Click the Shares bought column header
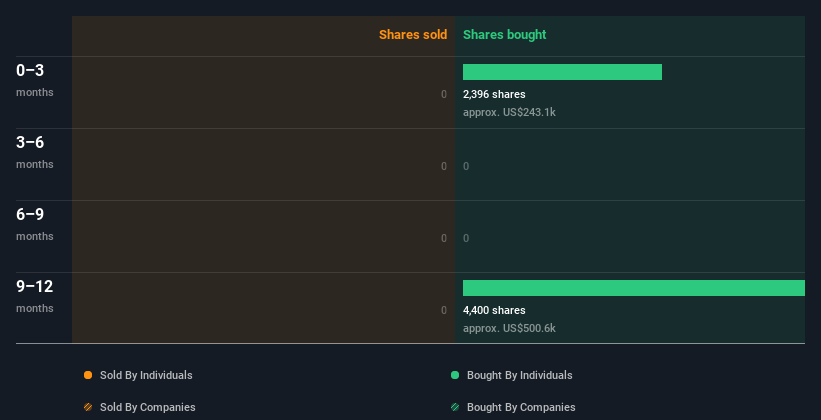This screenshot has width=821, height=420. point(504,35)
